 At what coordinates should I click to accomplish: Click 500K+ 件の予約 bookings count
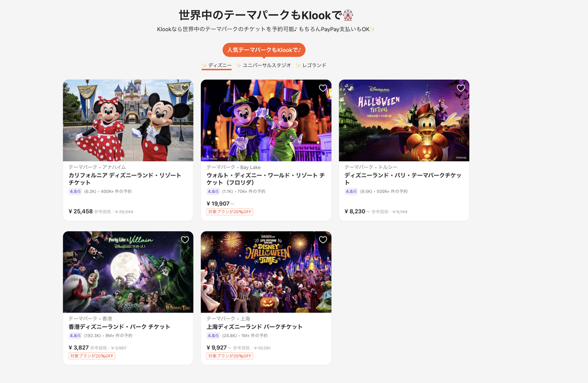point(392,191)
